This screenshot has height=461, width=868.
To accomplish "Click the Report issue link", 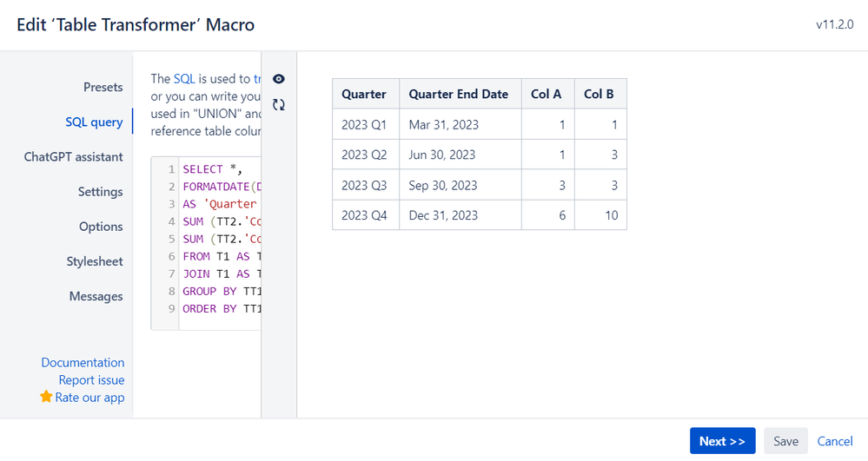I will pyautogui.click(x=91, y=379).
